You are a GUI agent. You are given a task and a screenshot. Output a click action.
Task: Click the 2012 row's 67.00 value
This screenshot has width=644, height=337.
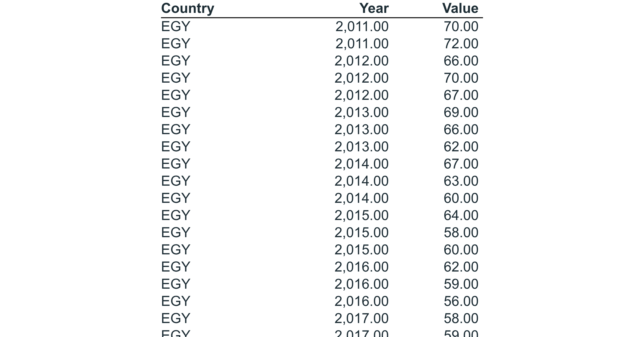click(x=461, y=95)
